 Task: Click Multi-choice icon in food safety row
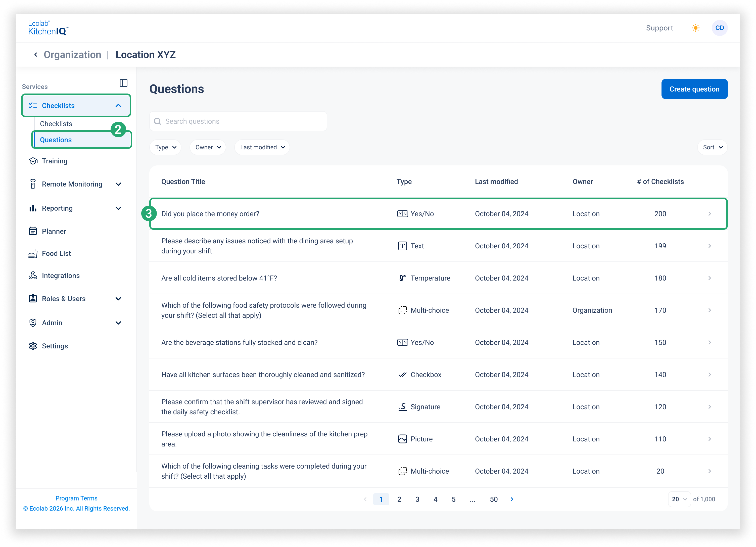402,310
